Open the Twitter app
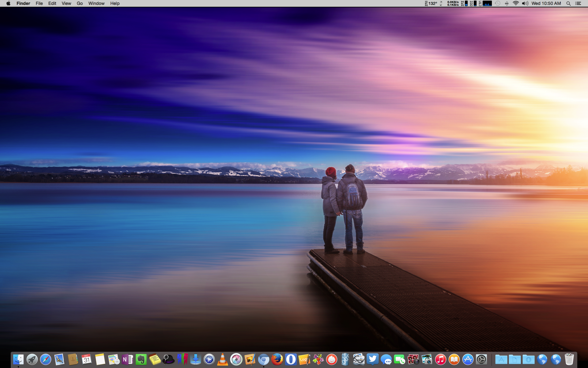 coord(372,359)
